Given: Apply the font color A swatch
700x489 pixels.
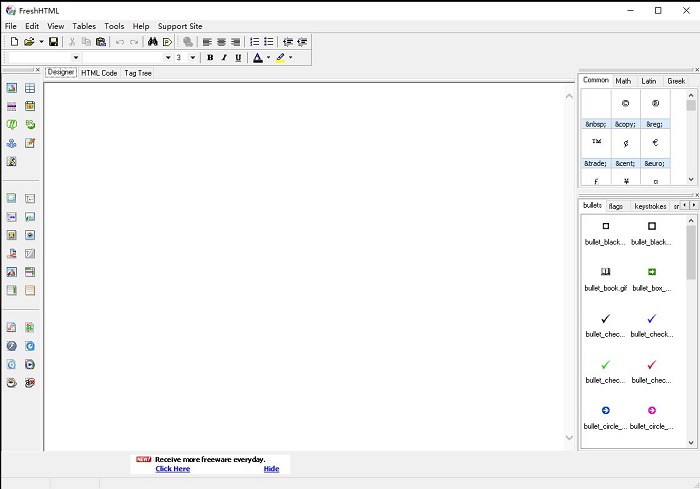Looking at the screenshot, I should [x=258, y=58].
